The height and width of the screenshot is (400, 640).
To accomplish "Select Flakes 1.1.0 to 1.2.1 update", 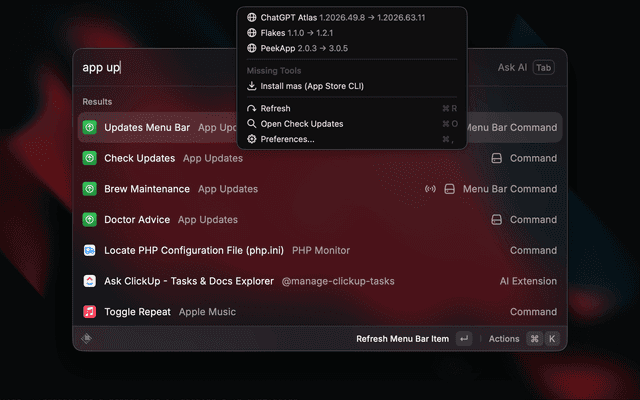I will [x=351, y=33].
